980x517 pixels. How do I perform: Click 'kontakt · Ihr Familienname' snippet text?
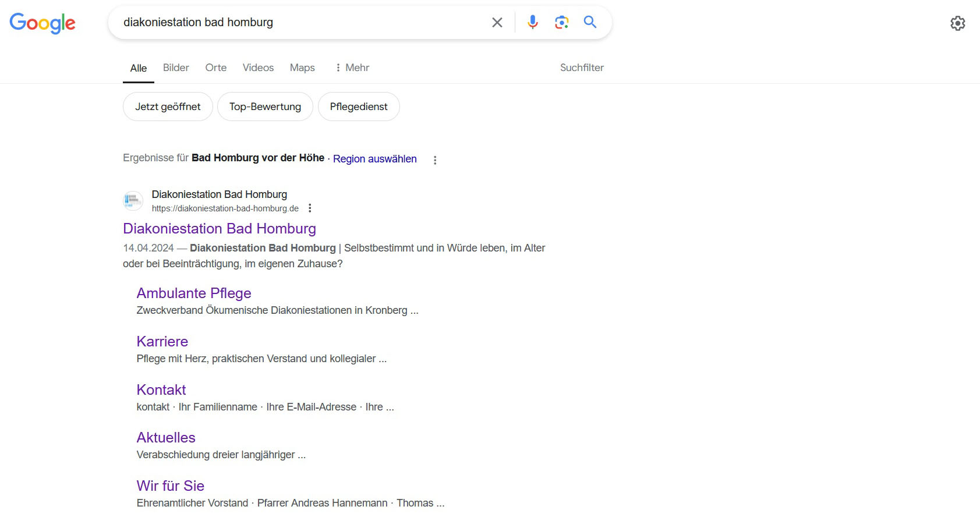point(197,407)
